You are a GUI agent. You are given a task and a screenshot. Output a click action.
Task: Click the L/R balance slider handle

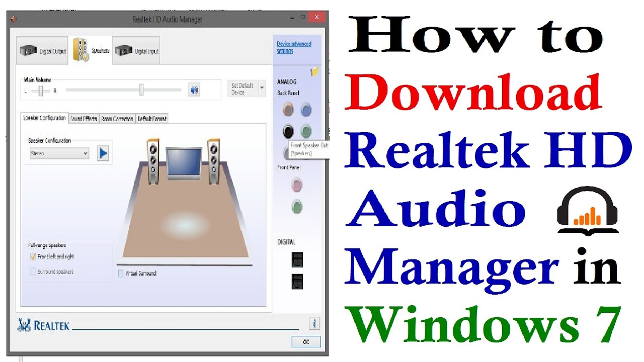pos(41,90)
